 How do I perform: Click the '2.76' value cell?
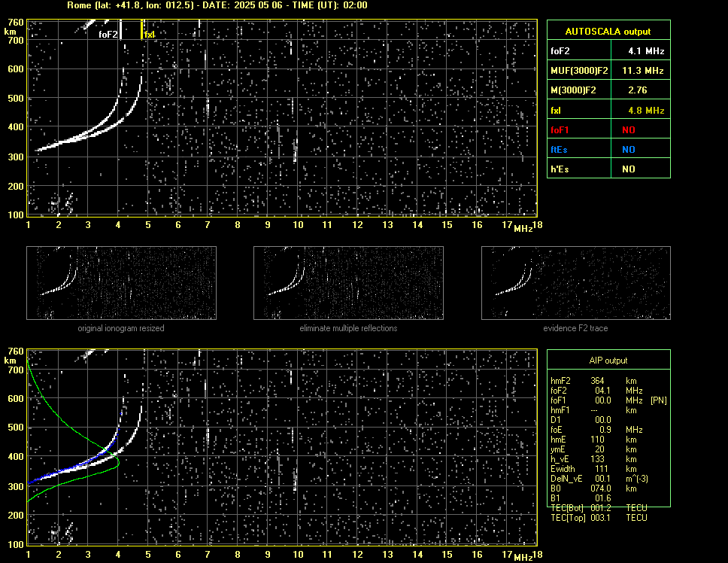(x=641, y=90)
